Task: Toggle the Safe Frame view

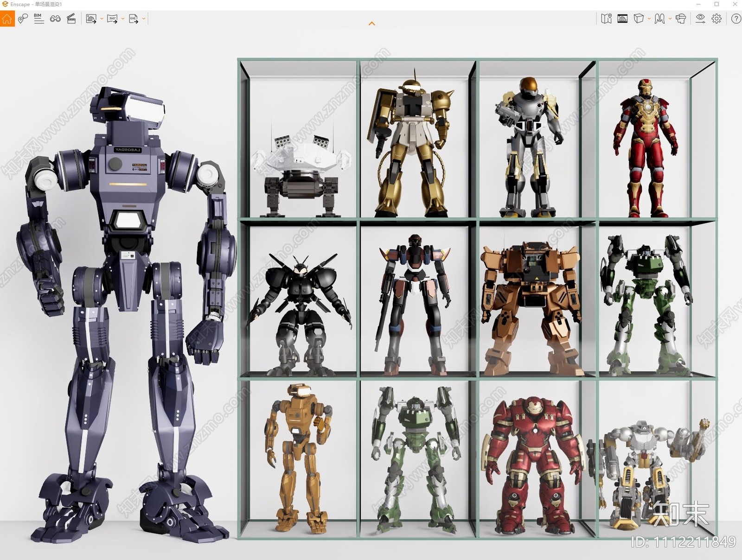Action: [x=622, y=19]
